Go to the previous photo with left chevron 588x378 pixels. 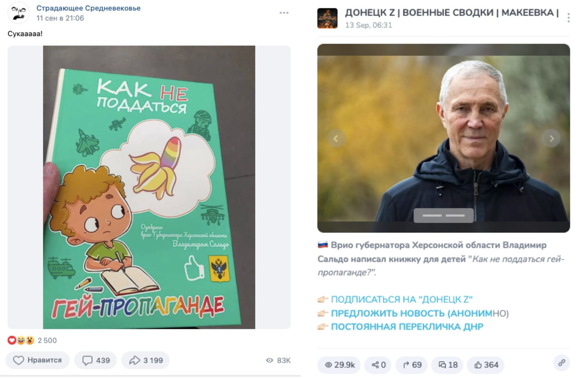[x=336, y=138]
